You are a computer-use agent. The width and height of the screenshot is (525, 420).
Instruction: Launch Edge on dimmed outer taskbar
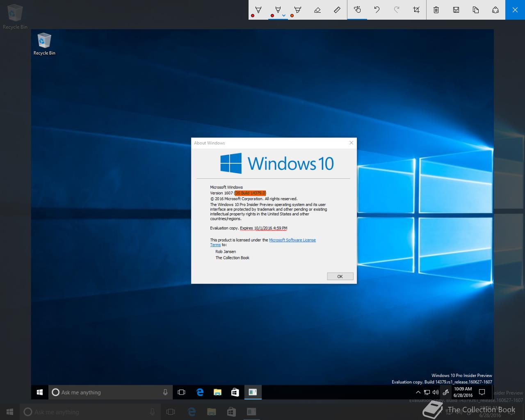[x=192, y=412]
